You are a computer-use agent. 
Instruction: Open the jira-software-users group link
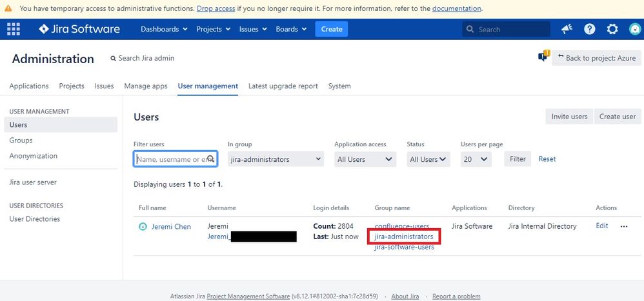pos(404,248)
